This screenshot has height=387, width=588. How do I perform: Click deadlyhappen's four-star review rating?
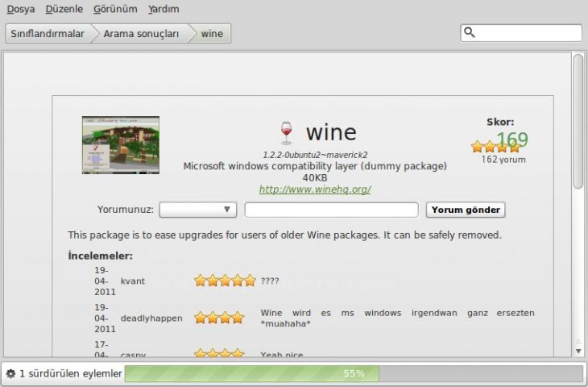click(x=219, y=318)
